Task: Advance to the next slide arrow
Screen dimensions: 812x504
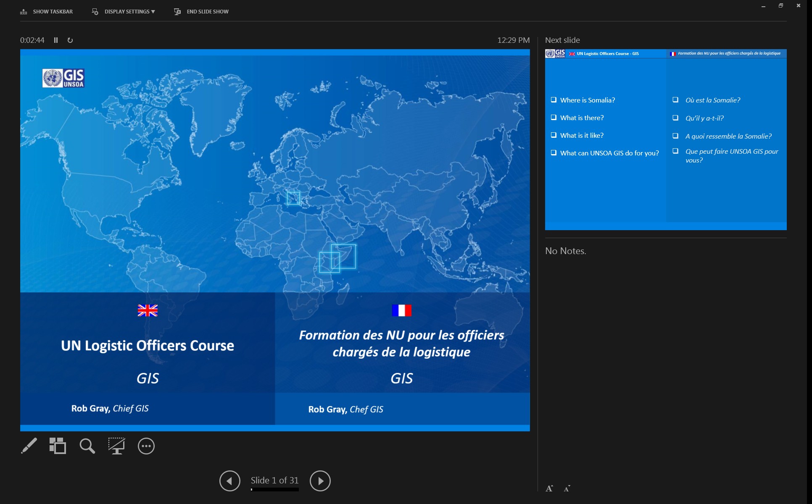Action: pos(320,481)
